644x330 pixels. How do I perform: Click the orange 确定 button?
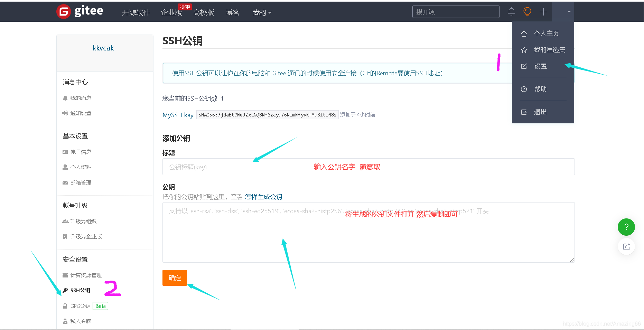(x=175, y=278)
